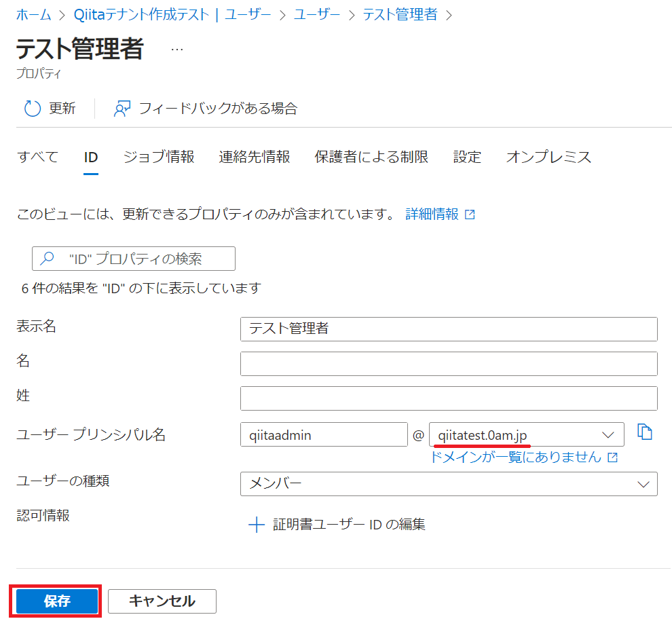Click the empty 名 input field

click(449, 364)
